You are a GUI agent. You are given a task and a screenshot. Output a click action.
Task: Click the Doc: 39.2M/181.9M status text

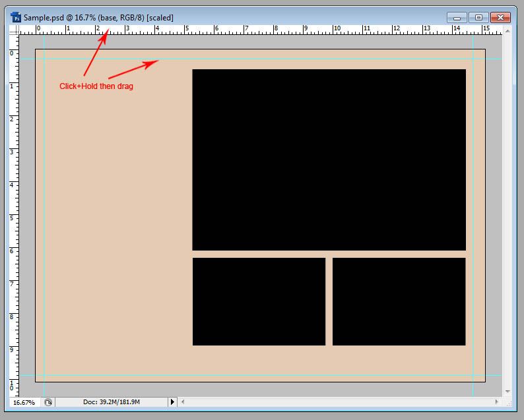pos(112,402)
